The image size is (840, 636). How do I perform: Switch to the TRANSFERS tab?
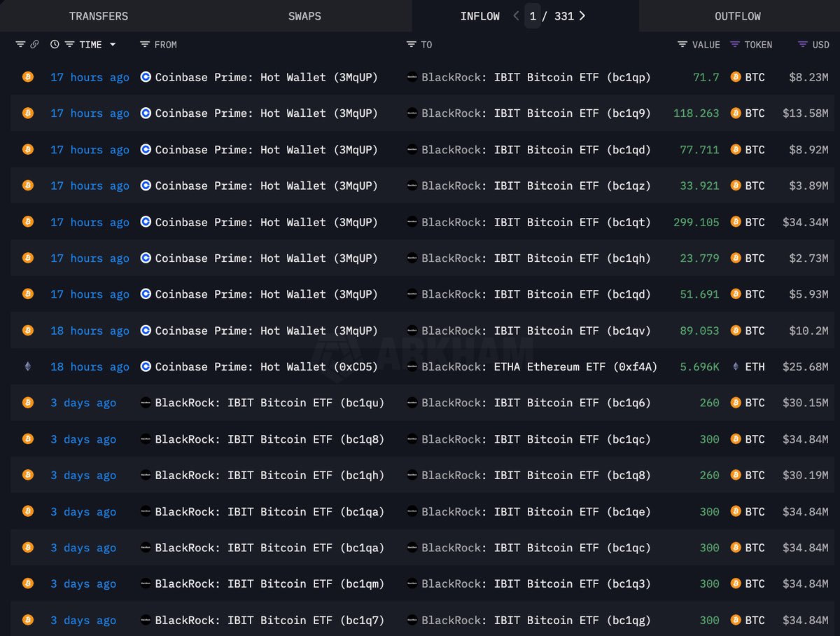click(x=99, y=16)
